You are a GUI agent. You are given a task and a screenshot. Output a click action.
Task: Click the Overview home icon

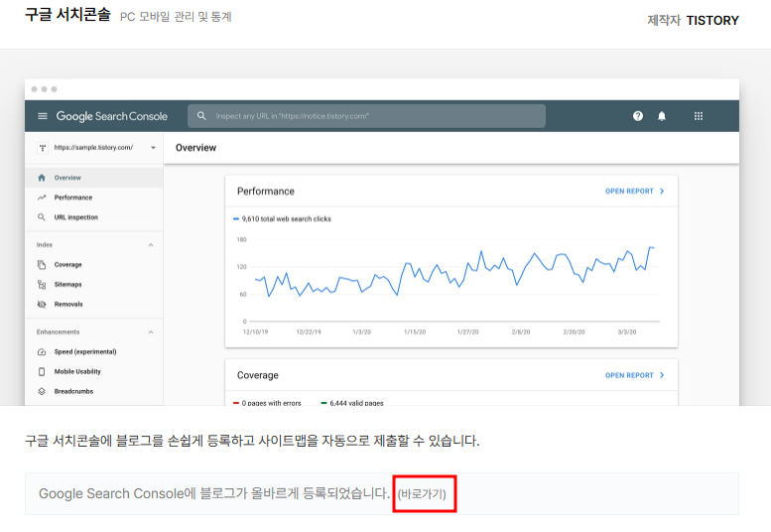(42, 178)
